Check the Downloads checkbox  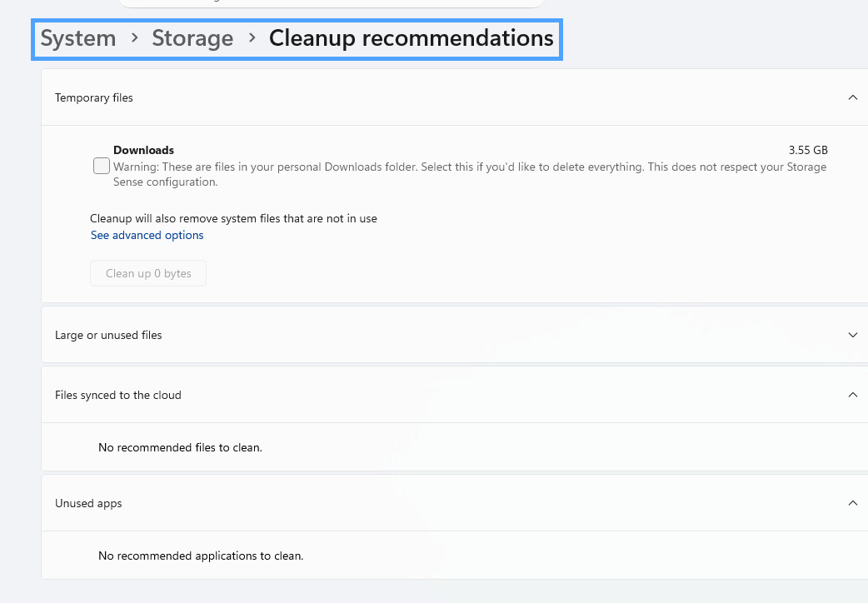coord(102,166)
